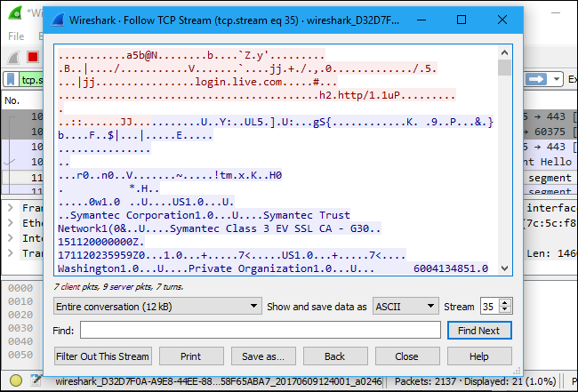This screenshot has width=578, height=392.
Task: Open Help for Follow TCP Stream
Action: 479,356
